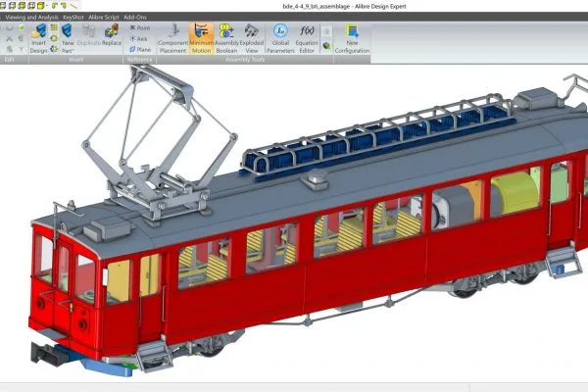Click the green circular pattern icon beside Insert Design
The image size is (588, 392).
pos(54,38)
